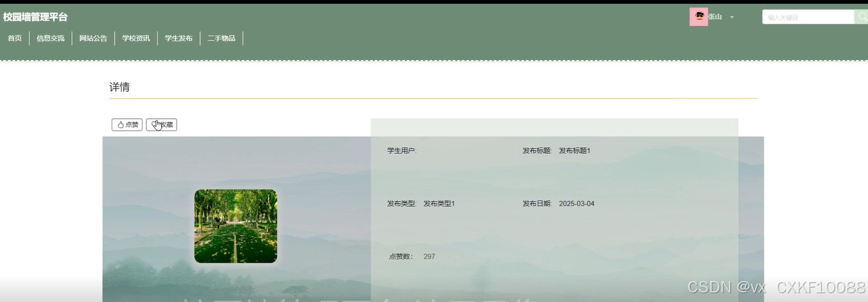Click the 张山 user avatar icon
This screenshot has width=868, height=302.
[699, 17]
